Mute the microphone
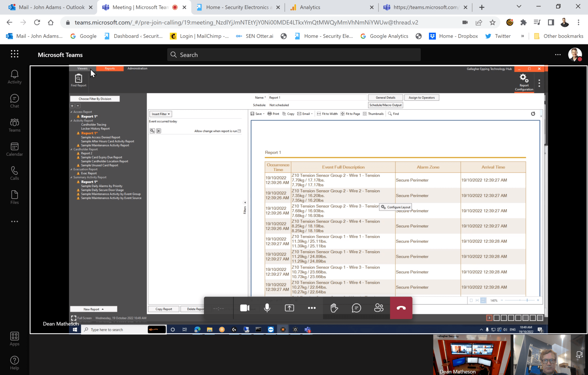Screen dimensions: 588x375 tap(267, 308)
